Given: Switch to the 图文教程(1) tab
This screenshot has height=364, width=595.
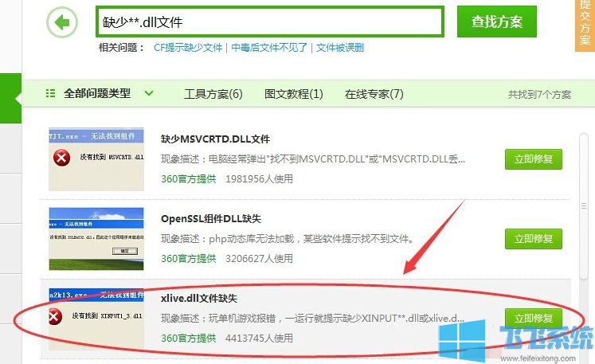Looking at the screenshot, I should point(293,94).
